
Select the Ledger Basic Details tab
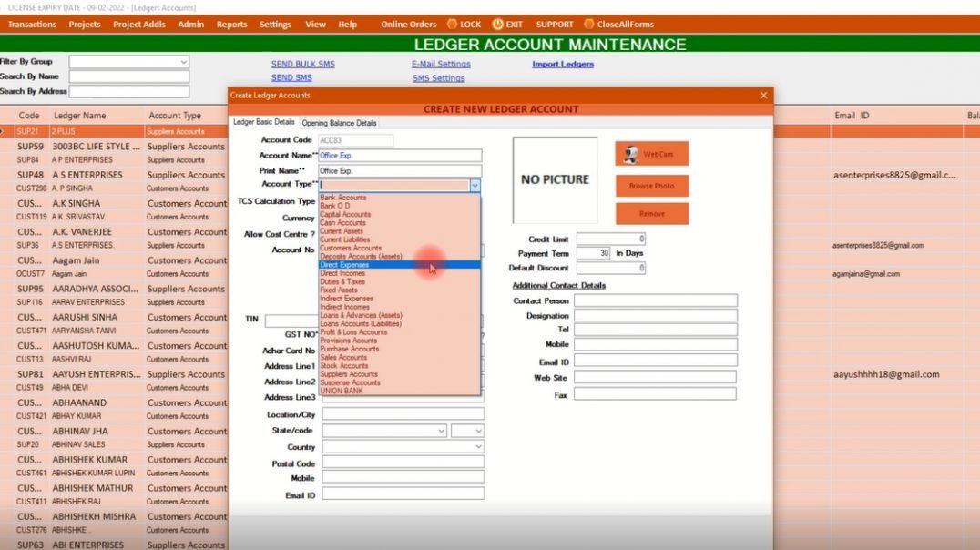264,122
